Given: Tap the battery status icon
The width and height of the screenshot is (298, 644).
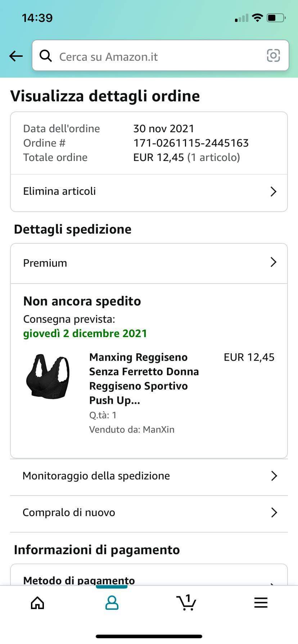Looking at the screenshot, I should click(276, 18).
